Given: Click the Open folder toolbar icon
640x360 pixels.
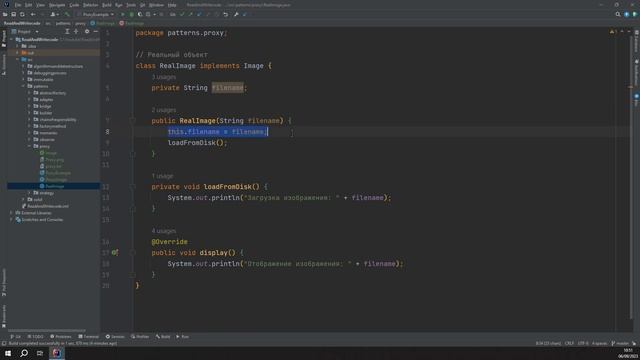Looking at the screenshot, I should (5, 14).
